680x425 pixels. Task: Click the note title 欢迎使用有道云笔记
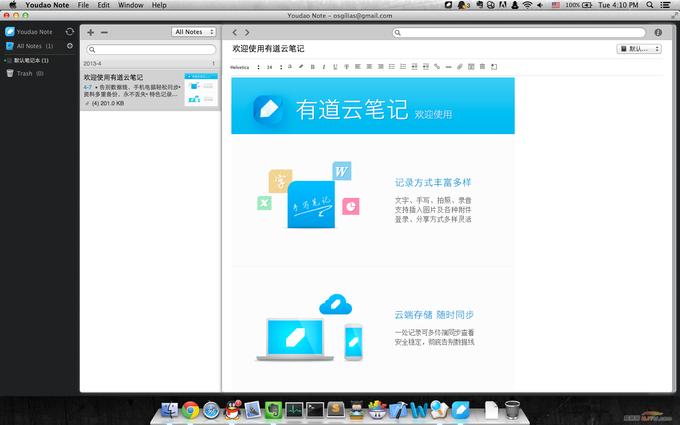[268, 49]
